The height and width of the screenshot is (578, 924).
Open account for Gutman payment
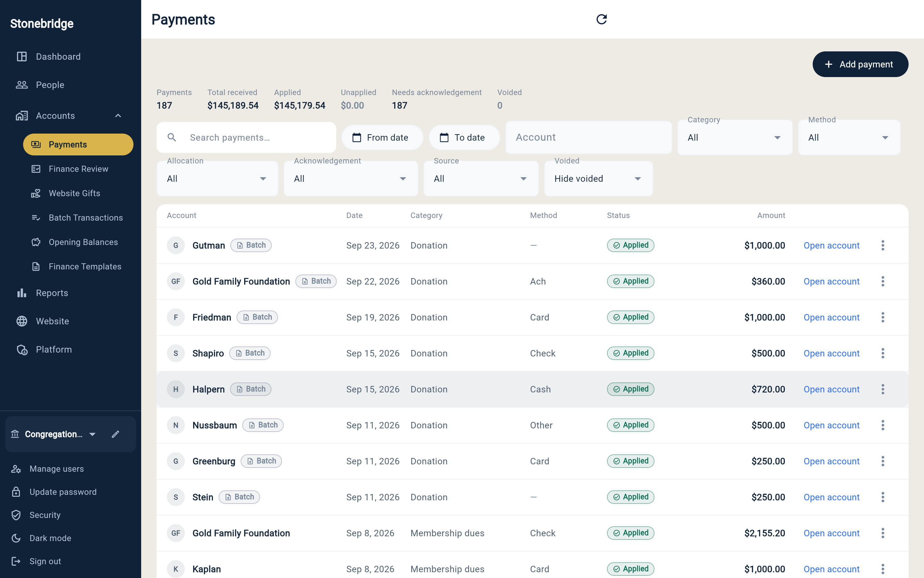[x=831, y=245]
